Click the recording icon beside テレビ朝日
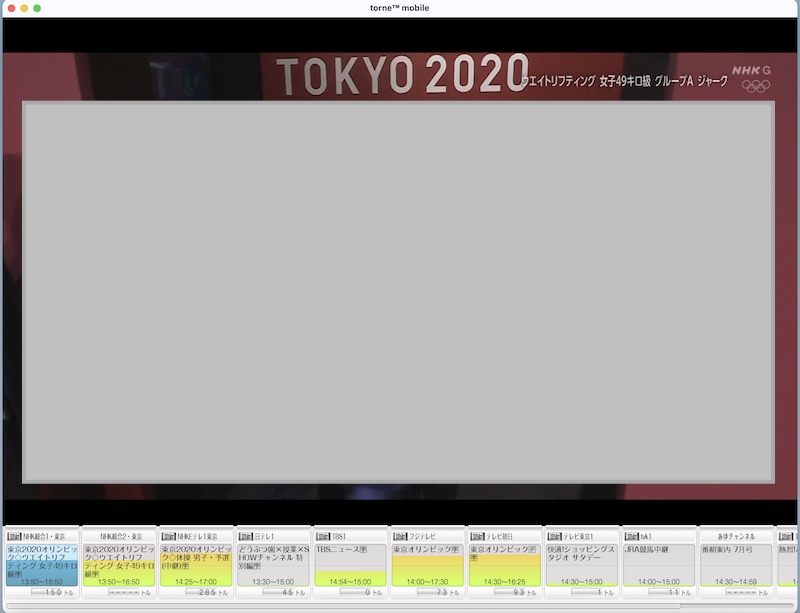 (477, 536)
